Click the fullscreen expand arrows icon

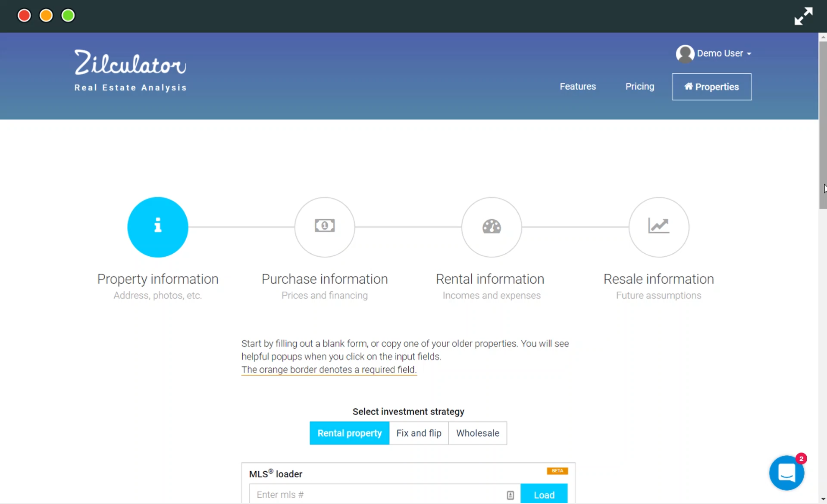click(x=803, y=16)
